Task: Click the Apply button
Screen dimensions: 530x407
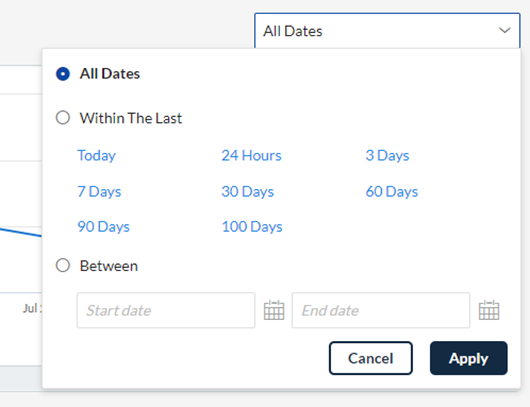Action: click(468, 358)
